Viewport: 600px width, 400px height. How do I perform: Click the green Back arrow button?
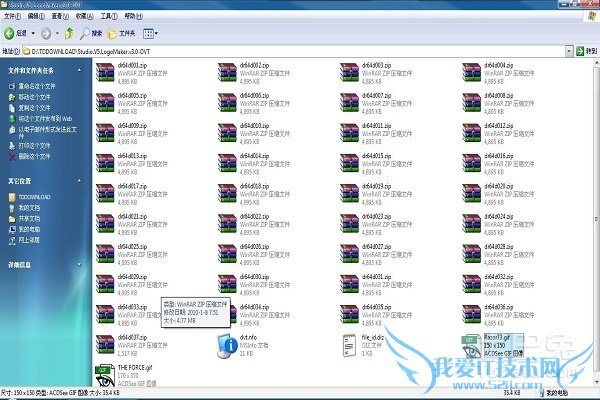10,34
